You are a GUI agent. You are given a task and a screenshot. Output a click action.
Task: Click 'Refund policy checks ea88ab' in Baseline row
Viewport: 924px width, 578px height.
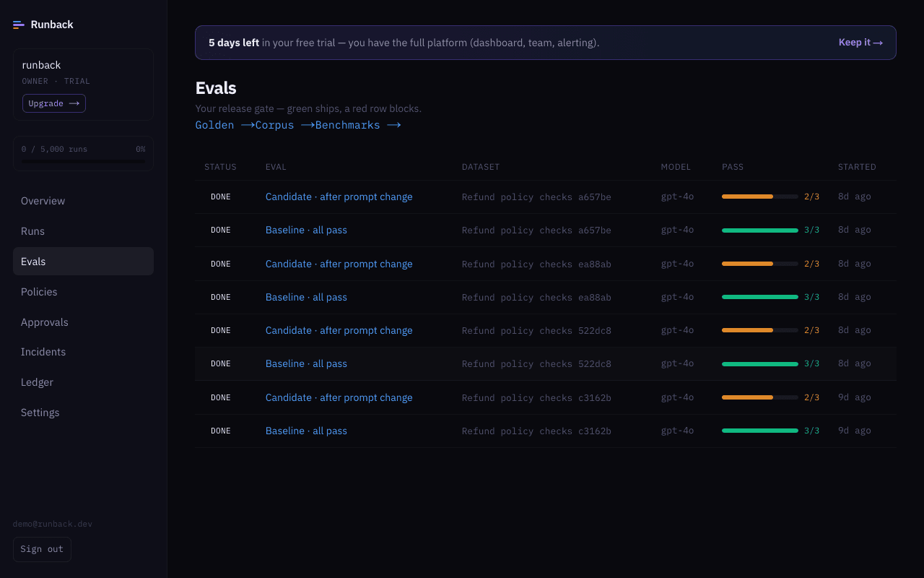click(536, 298)
